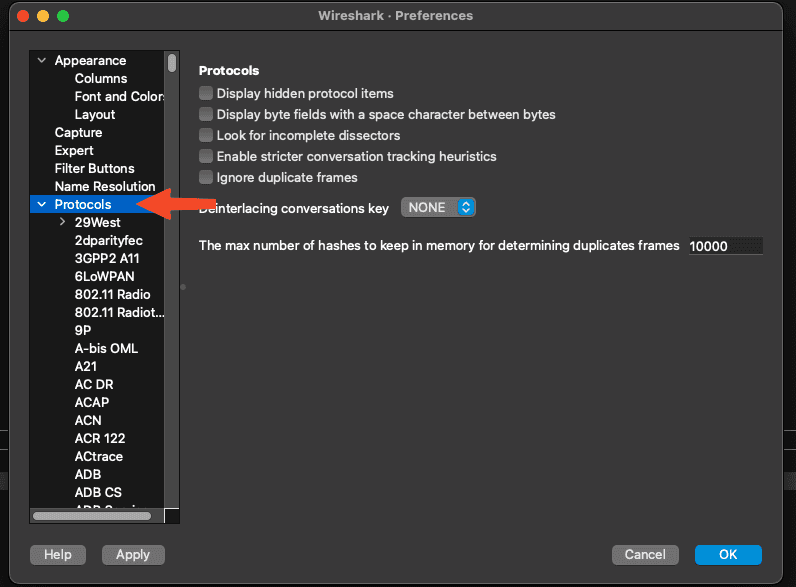The image size is (796, 587).
Task: Expand the 29West protocol entry
Action: click(62, 222)
